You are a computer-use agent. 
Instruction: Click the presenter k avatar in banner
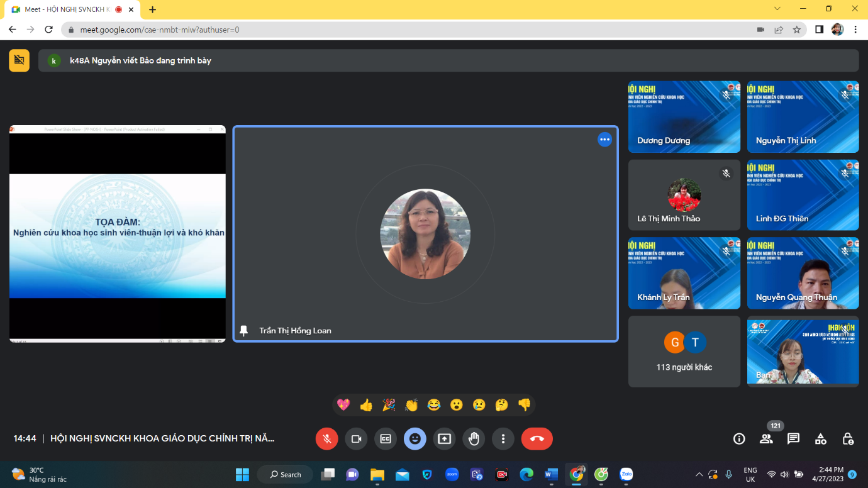55,60
